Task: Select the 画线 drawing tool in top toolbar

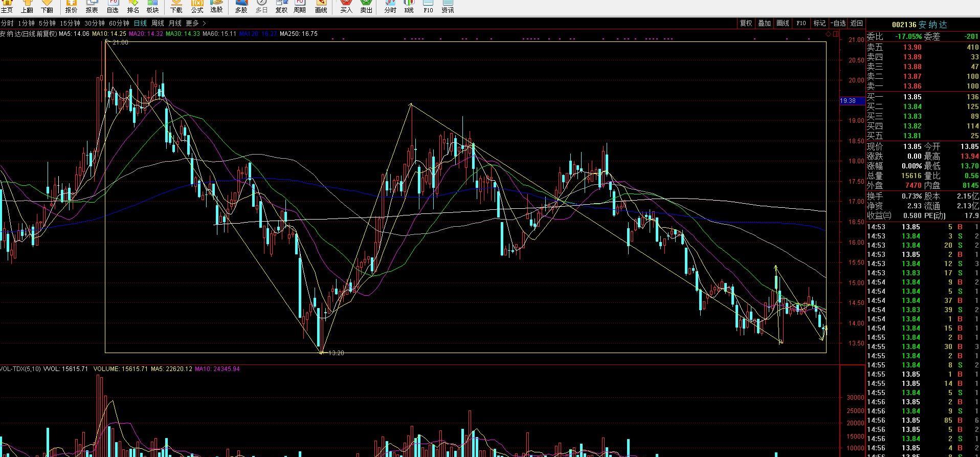Action: [x=321, y=7]
